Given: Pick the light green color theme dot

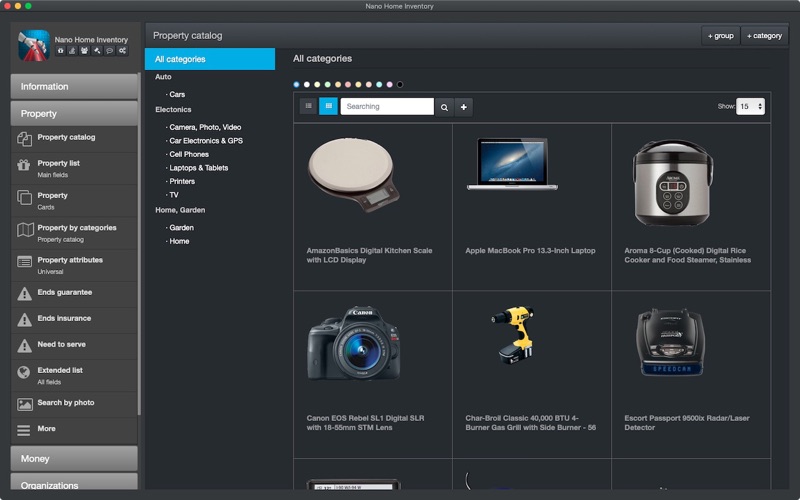Looking at the screenshot, I should click(x=328, y=85).
